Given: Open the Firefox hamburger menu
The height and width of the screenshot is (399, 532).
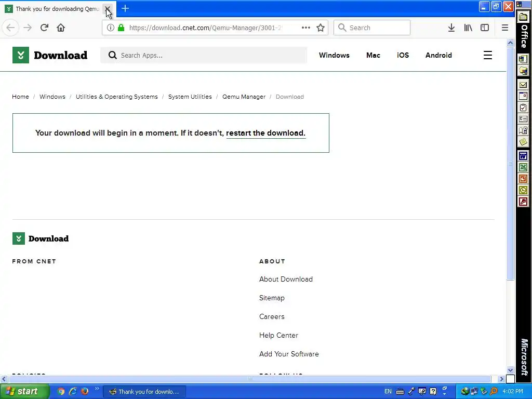Looking at the screenshot, I should tap(505, 28).
